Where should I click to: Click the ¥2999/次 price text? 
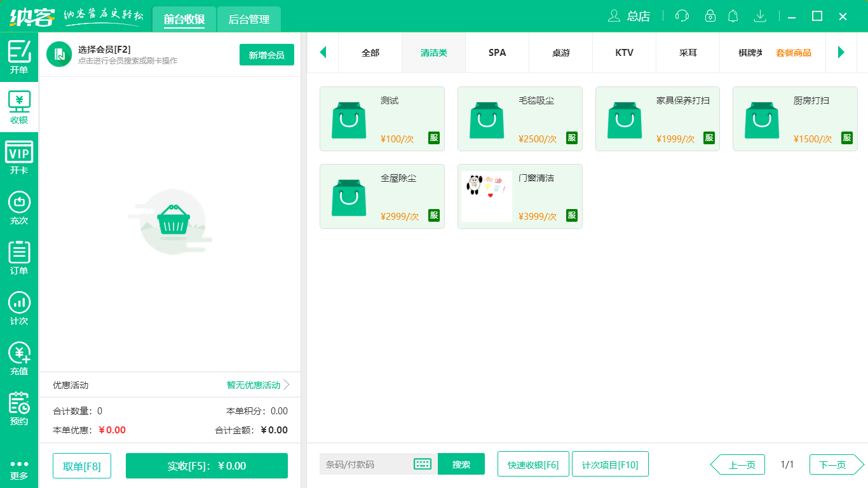pyautogui.click(x=400, y=216)
